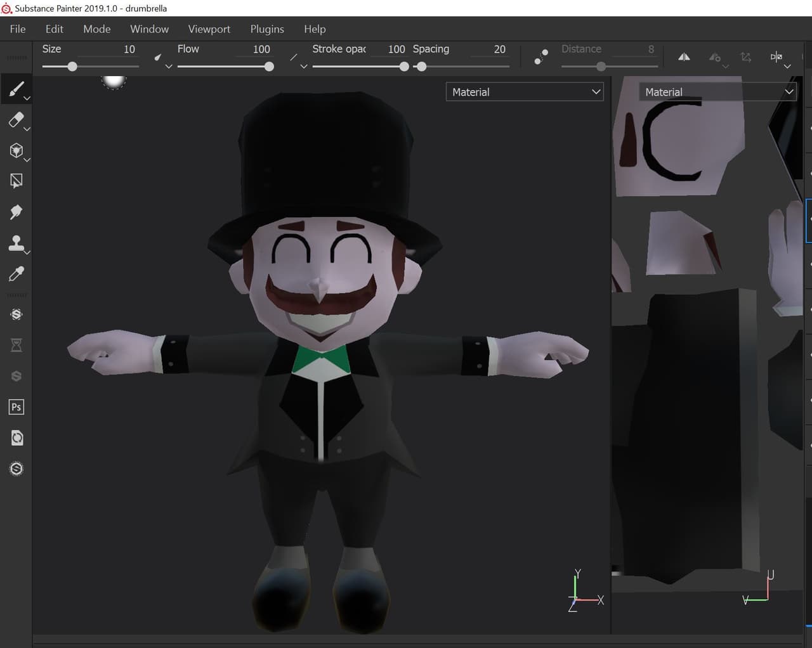Click the greyed axis transform icon
Image resolution: width=812 pixels, height=648 pixels.
746,57
